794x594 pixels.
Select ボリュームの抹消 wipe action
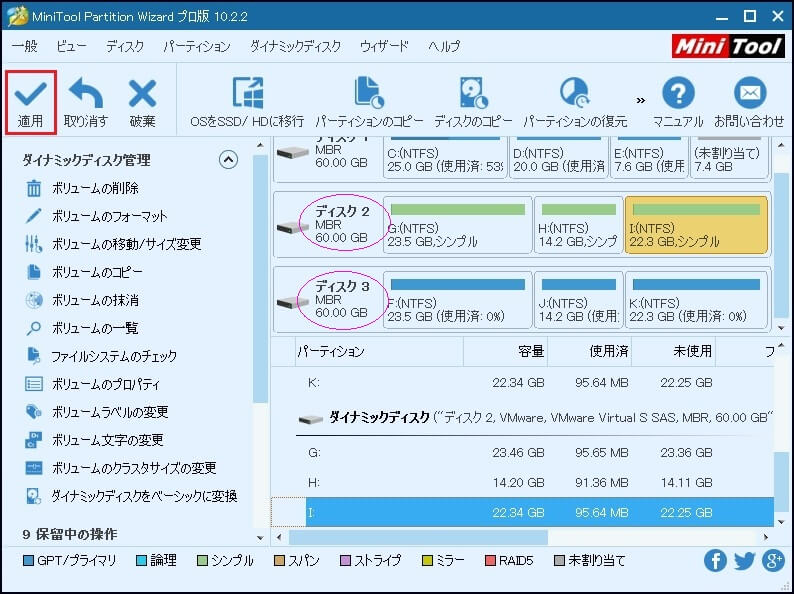pos(82,300)
